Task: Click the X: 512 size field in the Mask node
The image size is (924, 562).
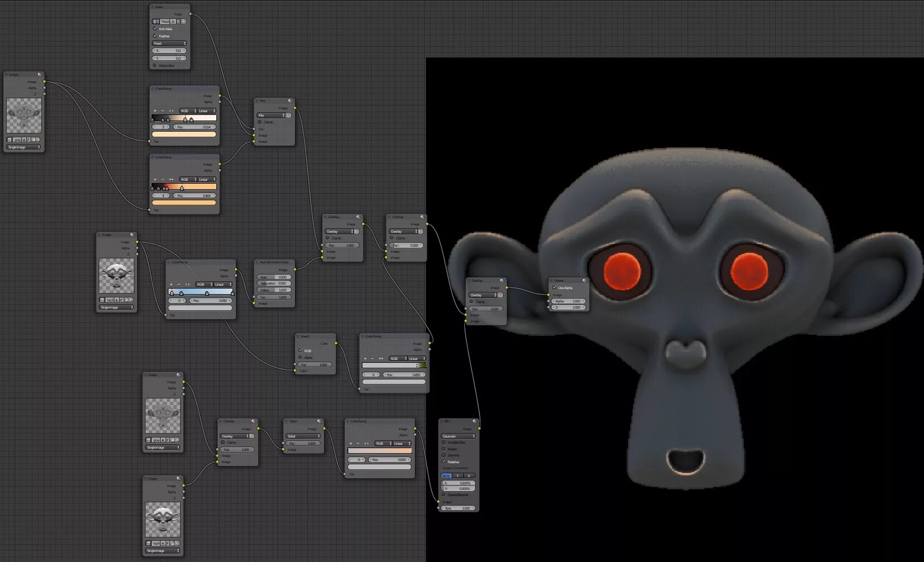Action: point(170,51)
